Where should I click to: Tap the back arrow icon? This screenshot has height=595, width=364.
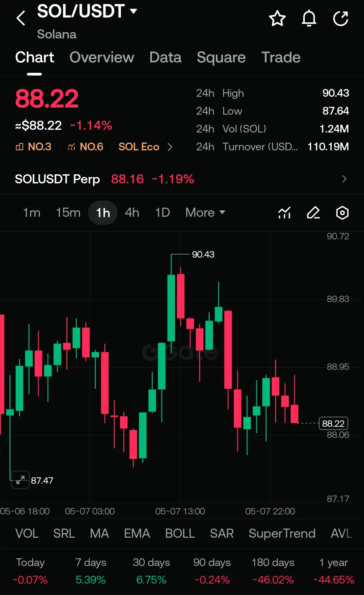click(21, 18)
